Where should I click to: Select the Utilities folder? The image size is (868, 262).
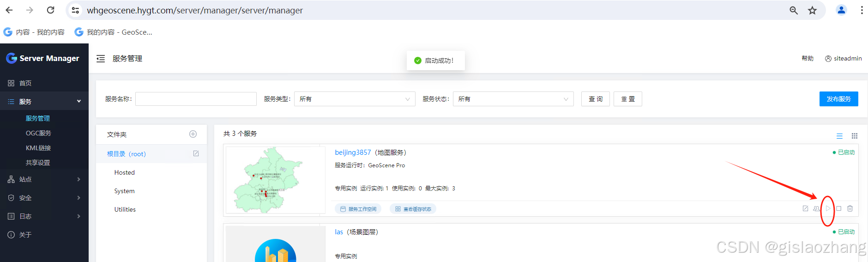tap(125, 209)
